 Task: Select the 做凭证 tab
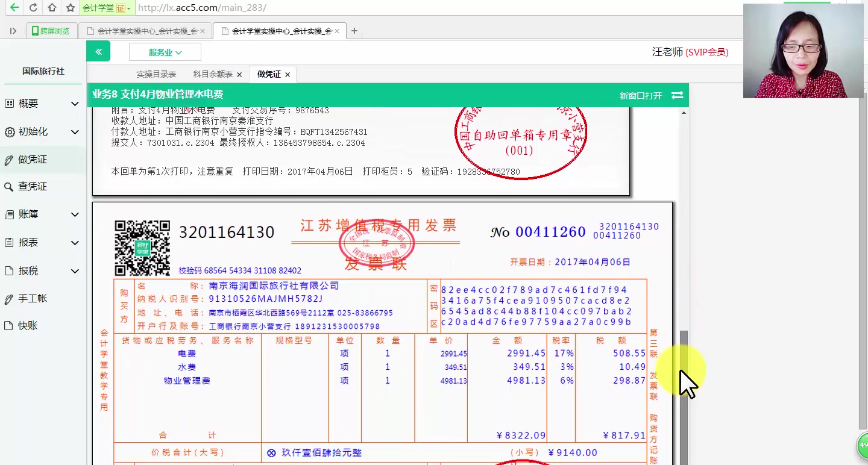tap(269, 74)
